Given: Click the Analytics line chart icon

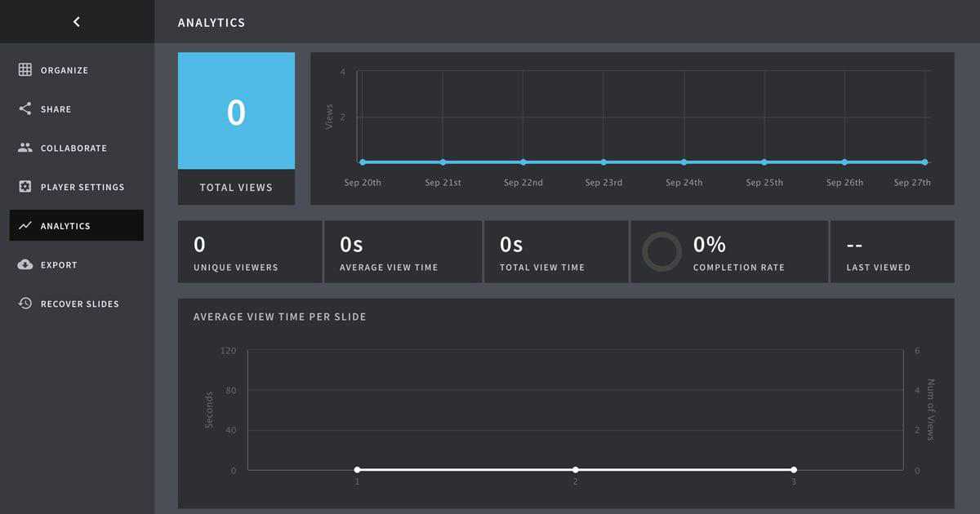Looking at the screenshot, I should (25, 226).
